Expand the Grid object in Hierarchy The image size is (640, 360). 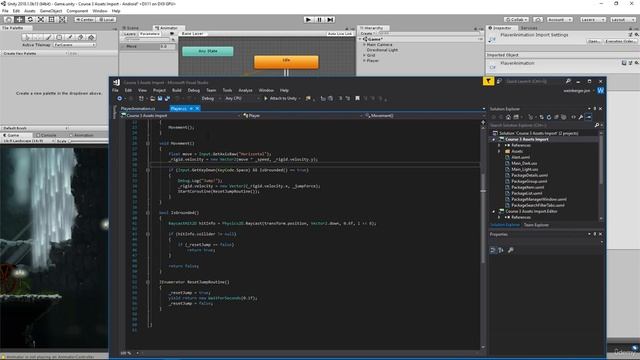(x=364, y=55)
